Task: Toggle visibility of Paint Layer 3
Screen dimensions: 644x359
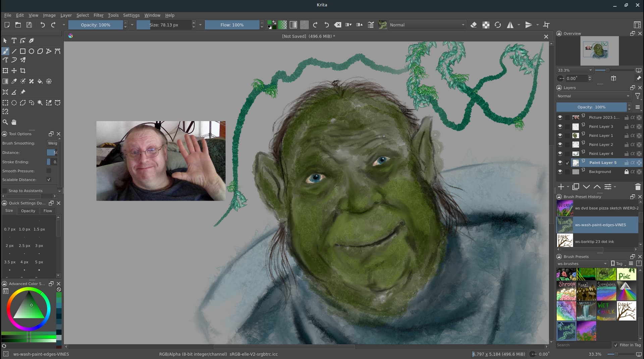Action: click(x=560, y=126)
